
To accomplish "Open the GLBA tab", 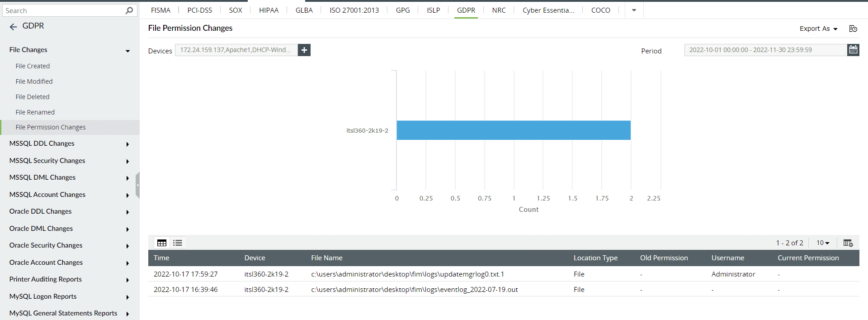I will pos(304,10).
